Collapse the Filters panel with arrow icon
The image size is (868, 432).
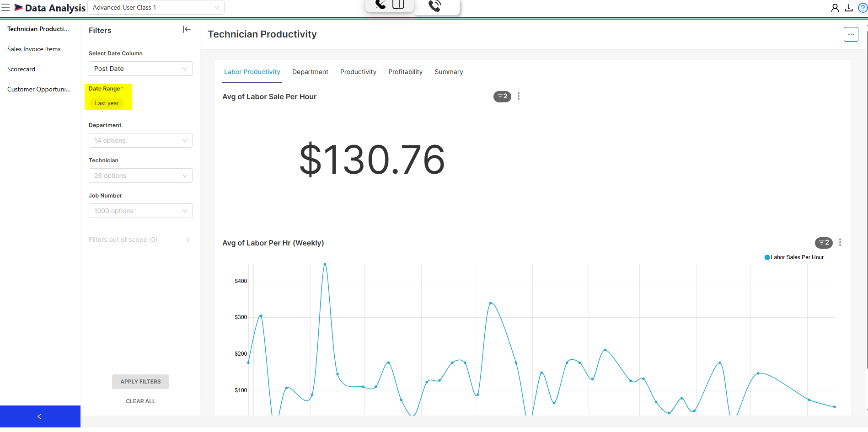click(x=187, y=29)
